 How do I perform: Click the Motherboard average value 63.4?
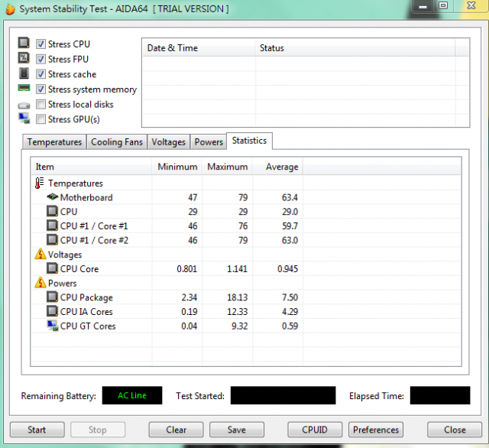[x=290, y=197]
